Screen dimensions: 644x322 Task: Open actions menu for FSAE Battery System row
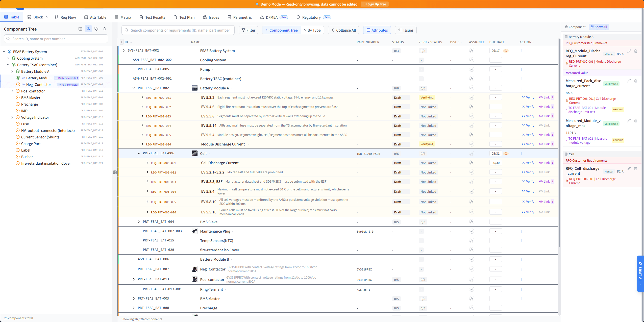tap(521, 51)
